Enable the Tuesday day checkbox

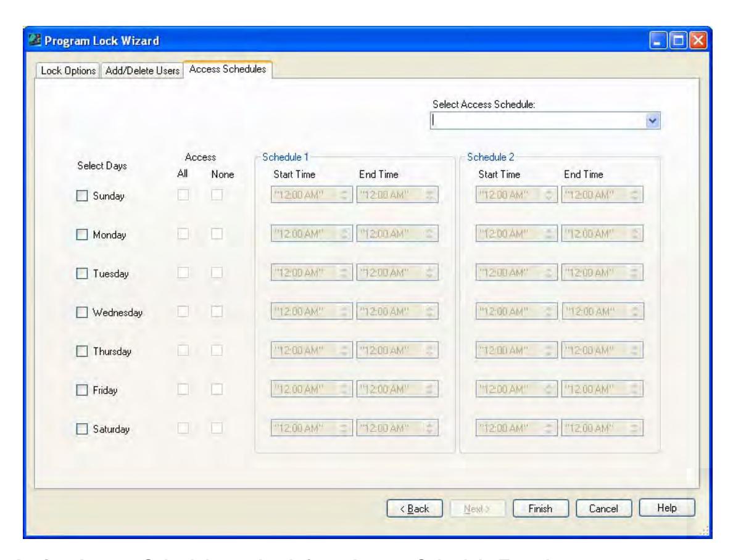pos(82,273)
